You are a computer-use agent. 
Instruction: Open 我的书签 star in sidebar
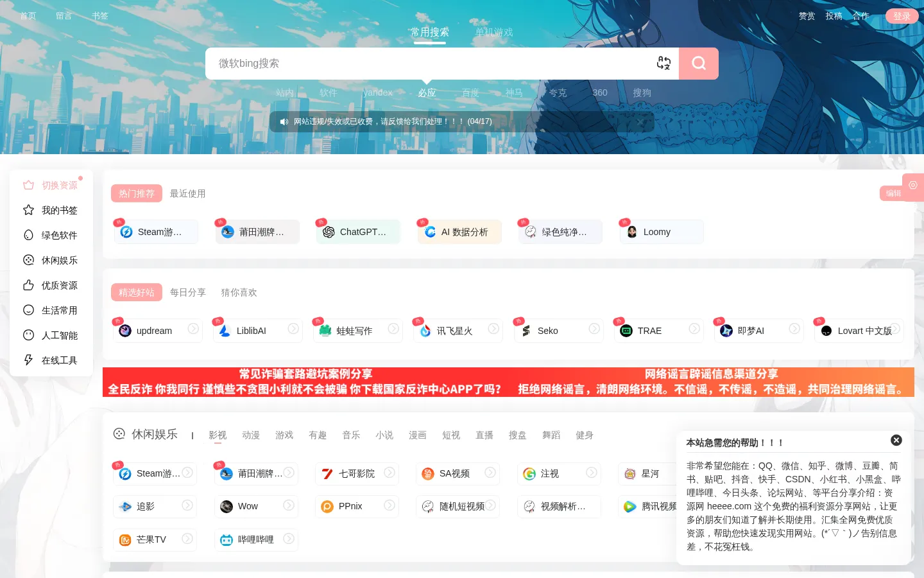51,210
